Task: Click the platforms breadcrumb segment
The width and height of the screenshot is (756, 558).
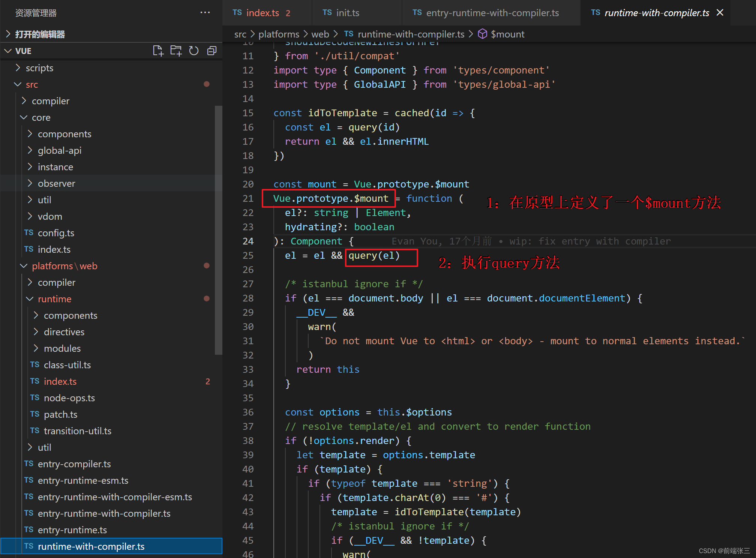Action: click(x=279, y=34)
